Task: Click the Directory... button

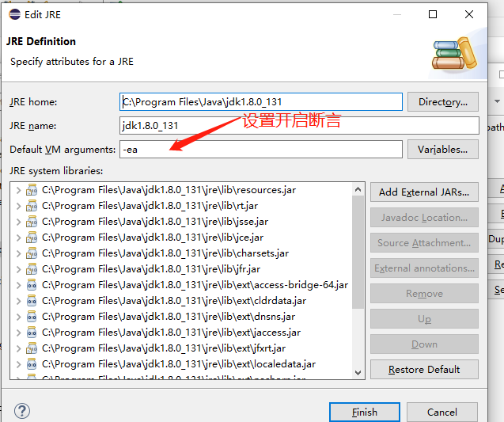Action: [443, 102]
